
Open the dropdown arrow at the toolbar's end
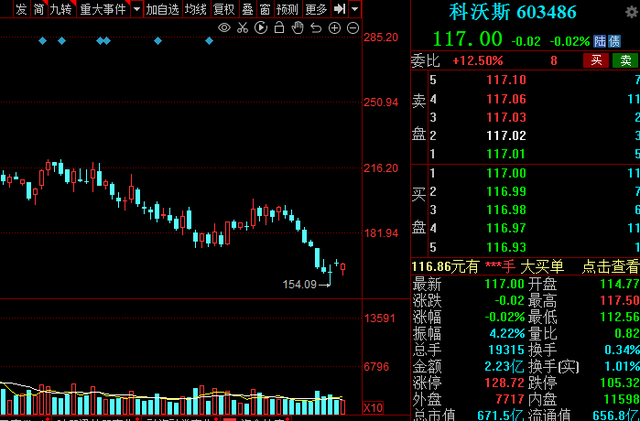click(355, 9)
